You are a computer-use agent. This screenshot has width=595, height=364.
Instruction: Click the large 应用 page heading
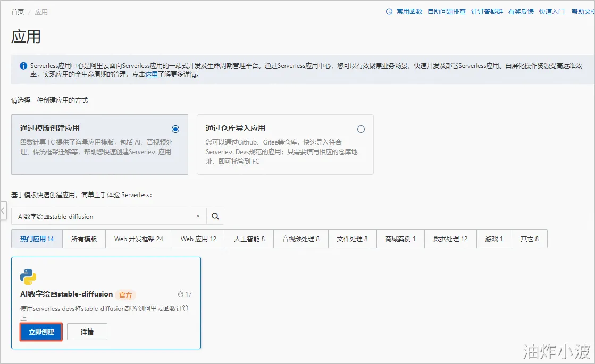(x=26, y=36)
